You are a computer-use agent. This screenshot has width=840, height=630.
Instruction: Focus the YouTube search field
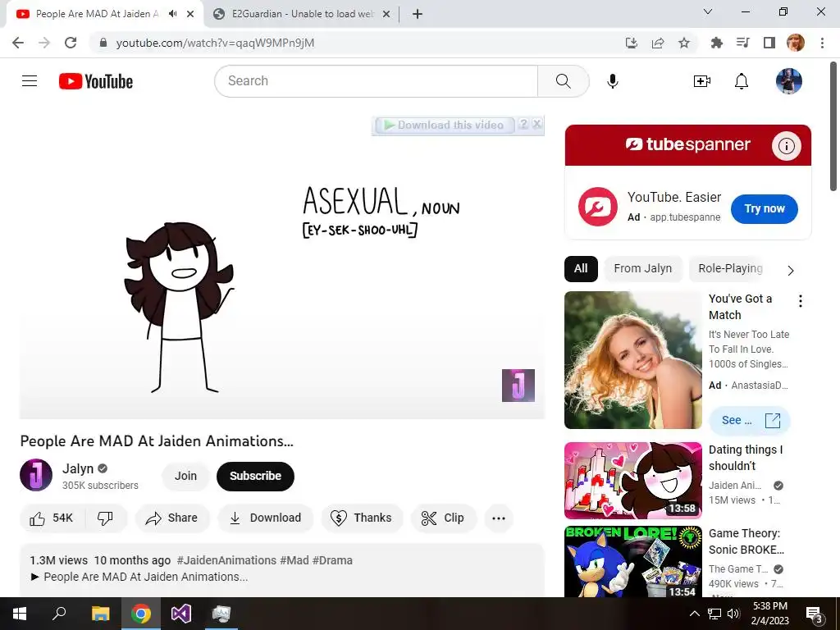point(377,81)
